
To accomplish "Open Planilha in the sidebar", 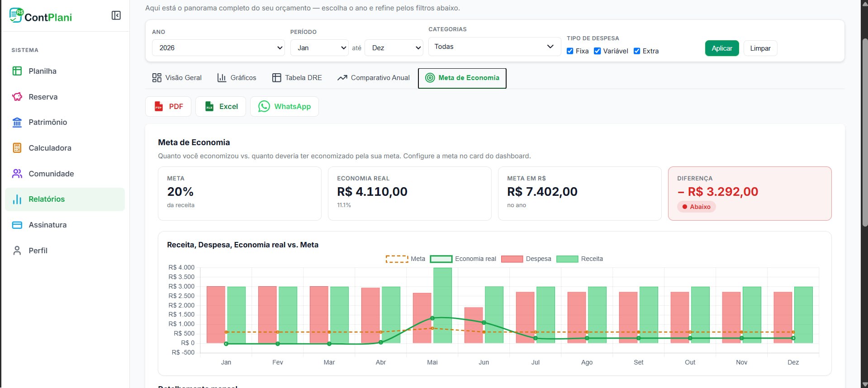I will point(65,71).
